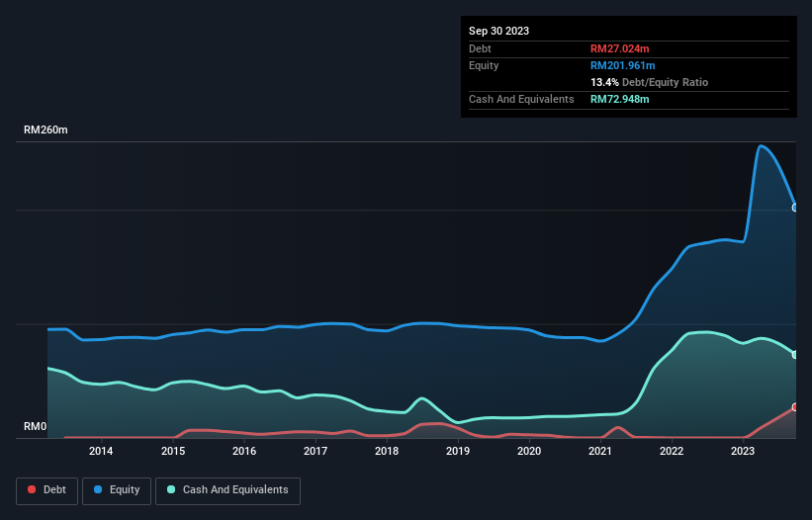Click the RM260m y-axis label
The width and height of the screenshot is (812, 520).
tap(45, 130)
